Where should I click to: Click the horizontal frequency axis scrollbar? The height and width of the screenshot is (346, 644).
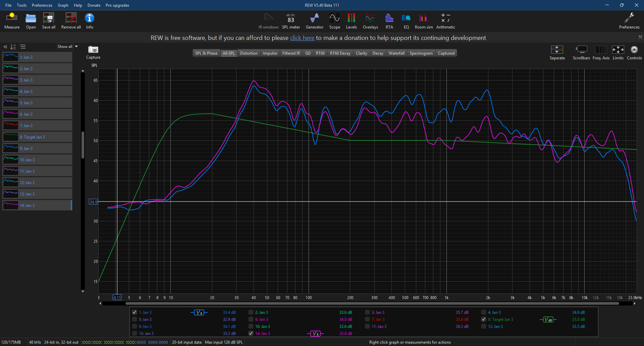click(369, 303)
